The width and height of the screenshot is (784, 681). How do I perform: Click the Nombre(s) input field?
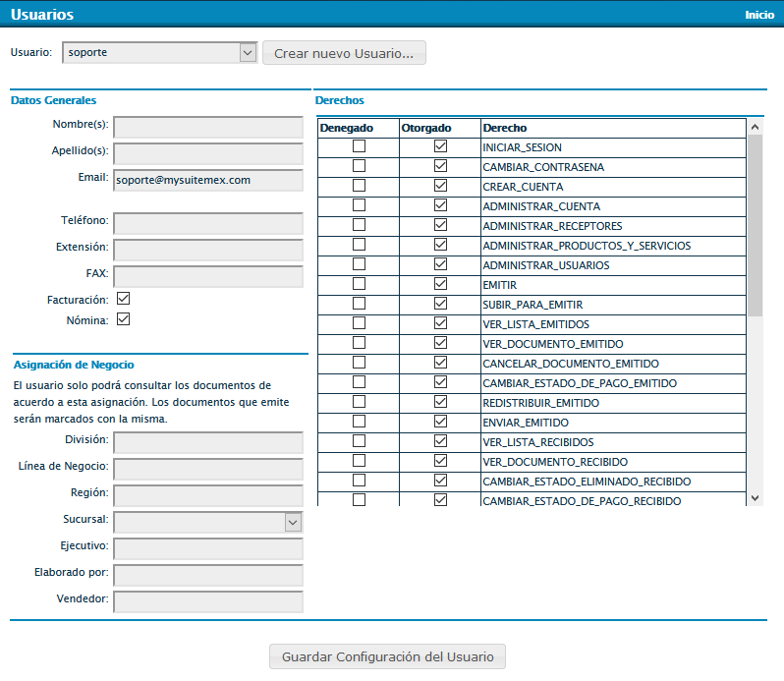208,127
